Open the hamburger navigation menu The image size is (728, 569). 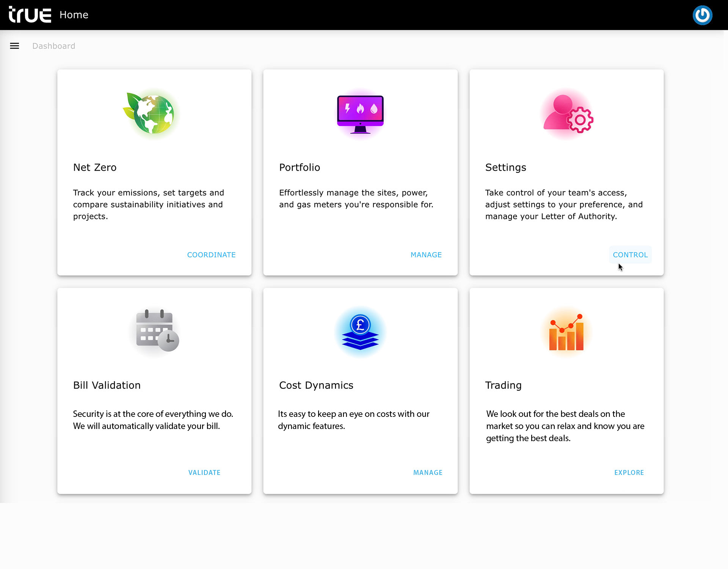pos(14,46)
